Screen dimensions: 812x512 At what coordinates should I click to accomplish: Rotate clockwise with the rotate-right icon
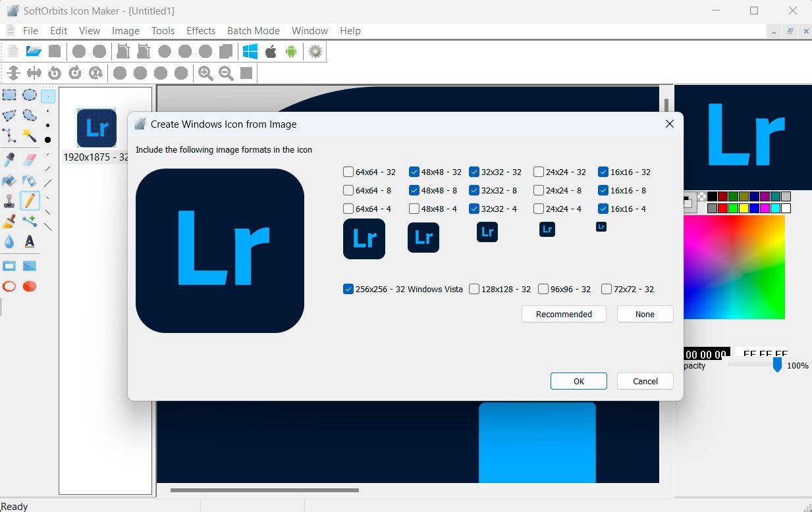75,73
